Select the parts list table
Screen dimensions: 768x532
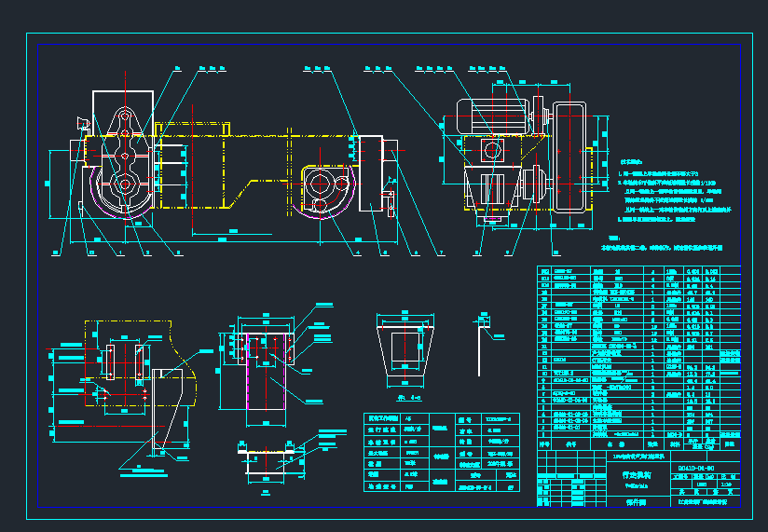(x=638, y=354)
